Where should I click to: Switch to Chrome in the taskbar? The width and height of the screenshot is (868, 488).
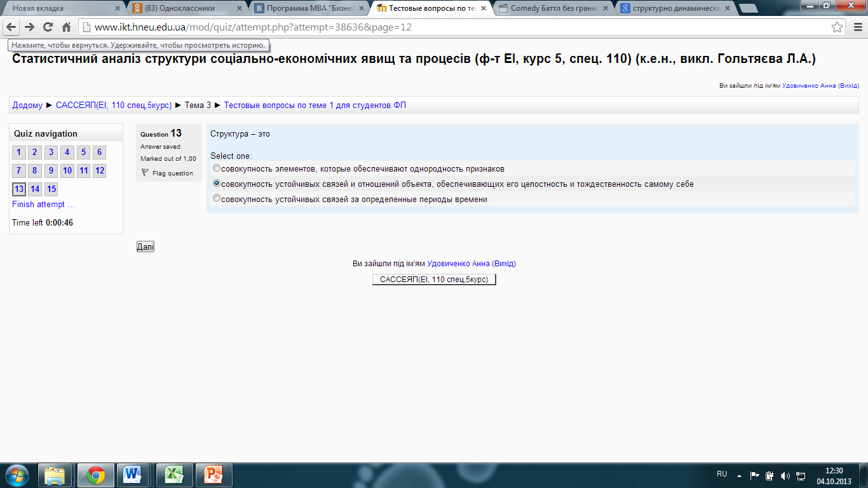96,475
